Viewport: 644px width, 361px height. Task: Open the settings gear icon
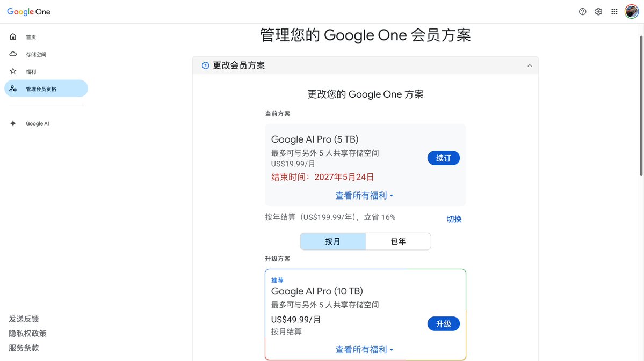click(598, 11)
